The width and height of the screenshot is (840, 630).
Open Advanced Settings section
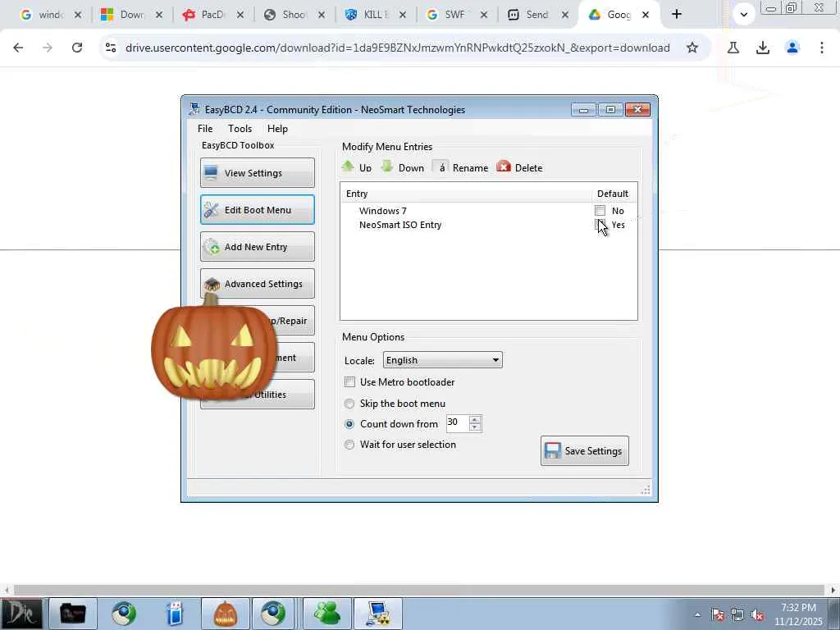257,283
